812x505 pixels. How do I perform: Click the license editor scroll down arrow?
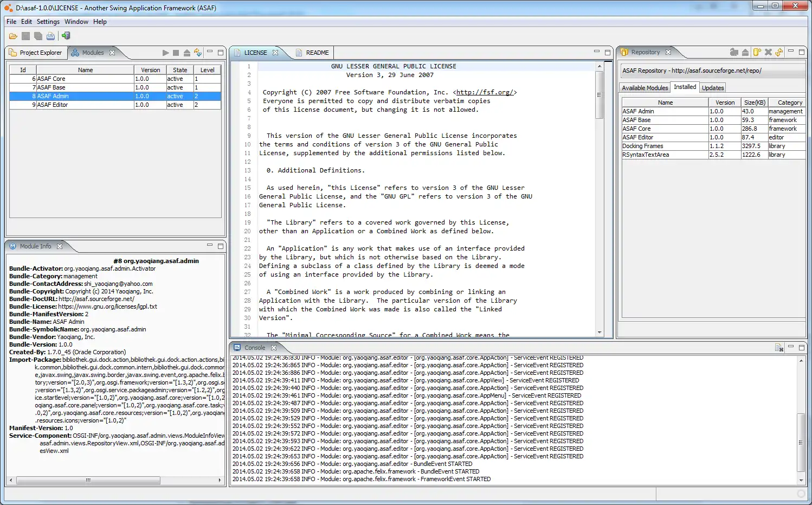pos(599,333)
